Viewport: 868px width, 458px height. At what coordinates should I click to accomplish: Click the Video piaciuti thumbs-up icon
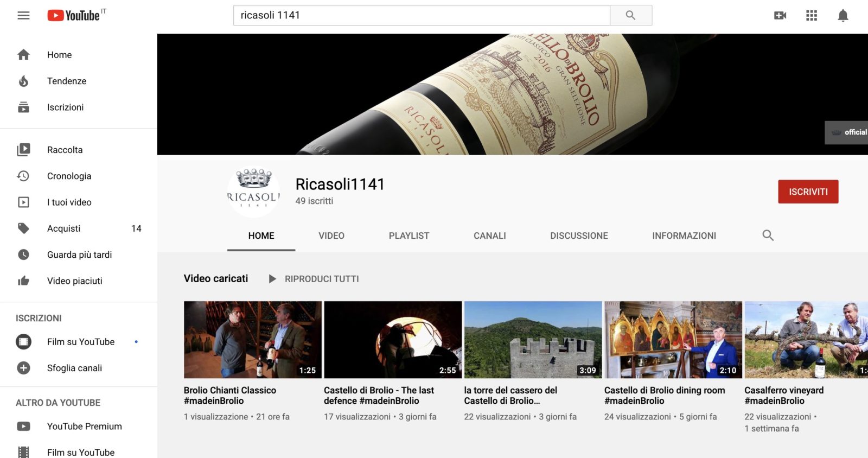[23, 281]
